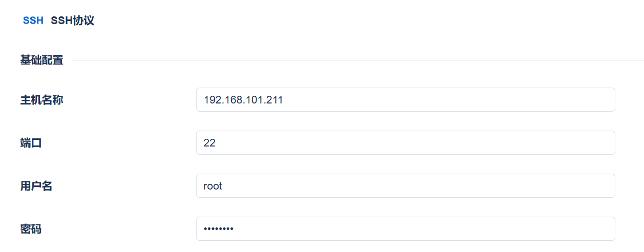Image resolution: width=644 pixels, height=252 pixels.
Task: Focus the 用户名 username input field
Action: tap(405, 185)
